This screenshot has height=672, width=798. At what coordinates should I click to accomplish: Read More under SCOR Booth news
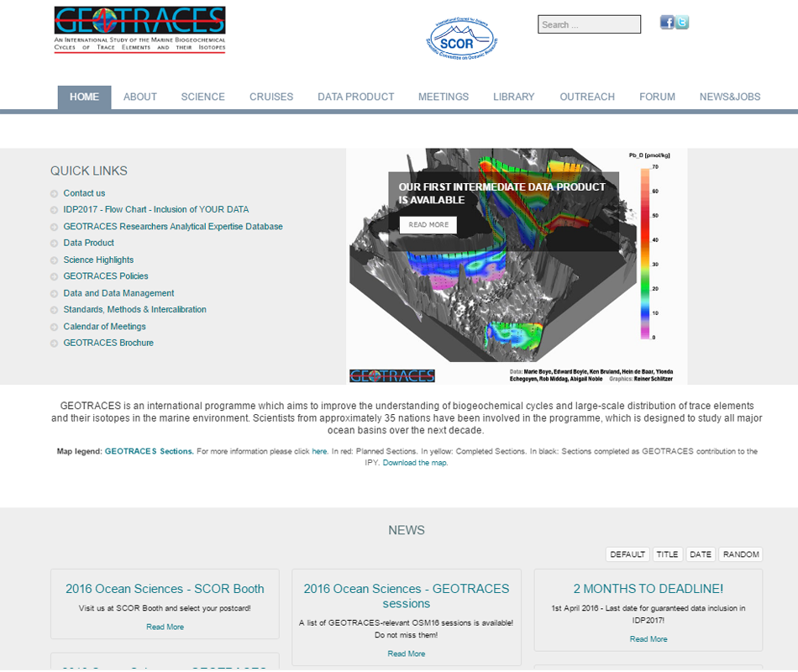pos(165,627)
